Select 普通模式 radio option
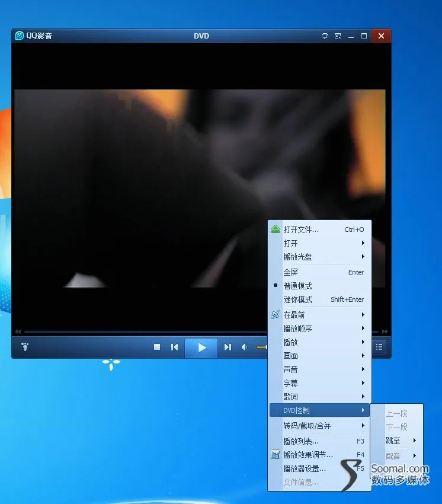Viewport: 442px width, 504px height. pyautogui.click(x=319, y=286)
